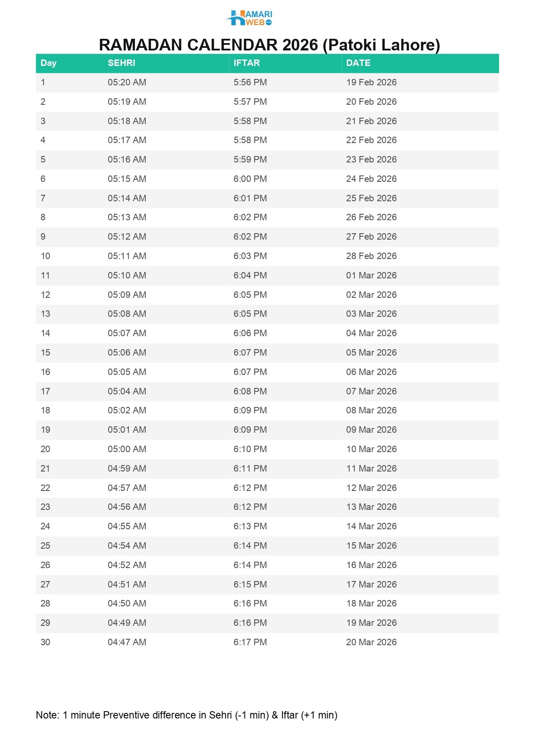Select the 01 Mar 2026 date cell

[x=371, y=275]
